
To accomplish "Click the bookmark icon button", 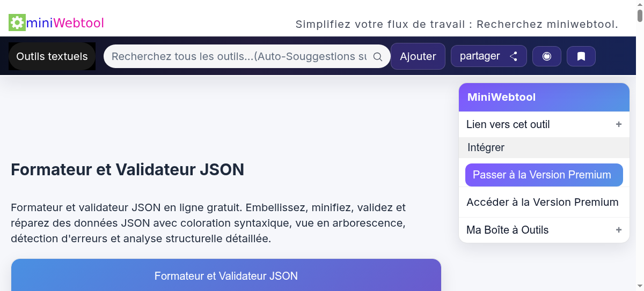I will (x=581, y=56).
